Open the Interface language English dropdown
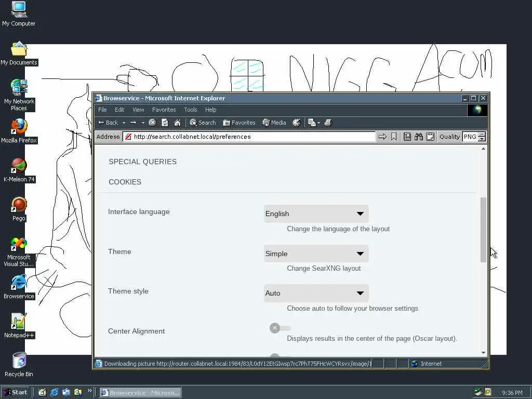Viewport: 532px width, 399px height. click(x=316, y=214)
